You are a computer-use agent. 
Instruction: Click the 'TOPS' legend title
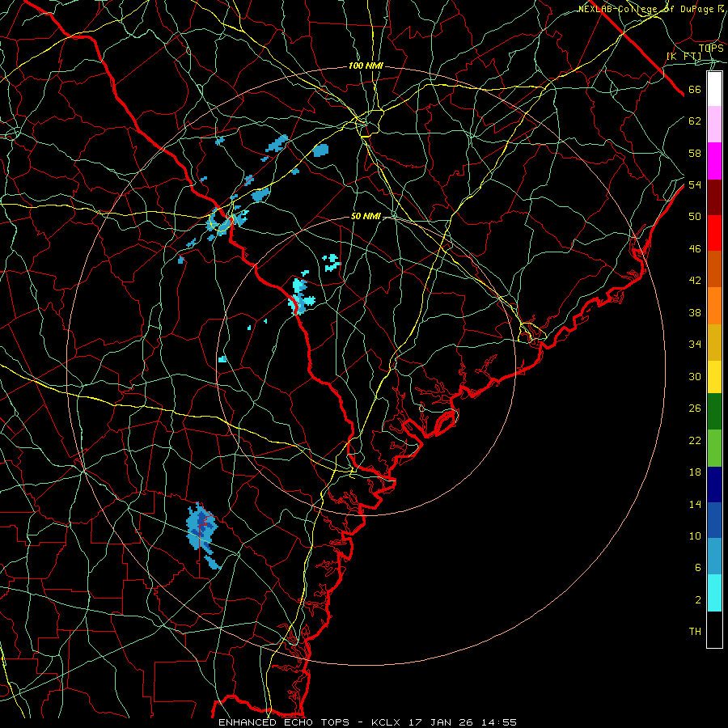pos(711,48)
